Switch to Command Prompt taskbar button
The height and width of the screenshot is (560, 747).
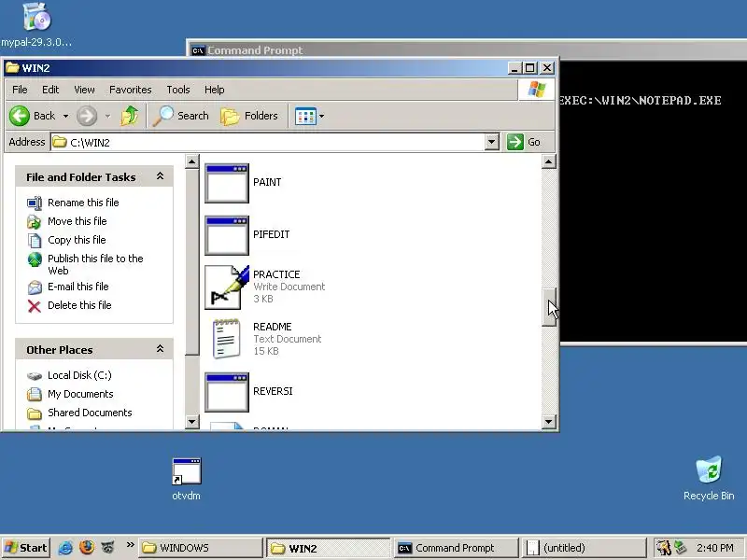pos(456,548)
